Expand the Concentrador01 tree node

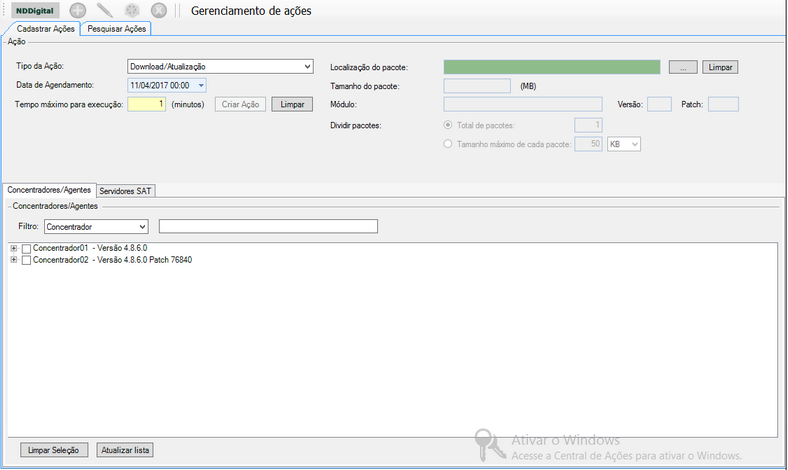pos(14,248)
